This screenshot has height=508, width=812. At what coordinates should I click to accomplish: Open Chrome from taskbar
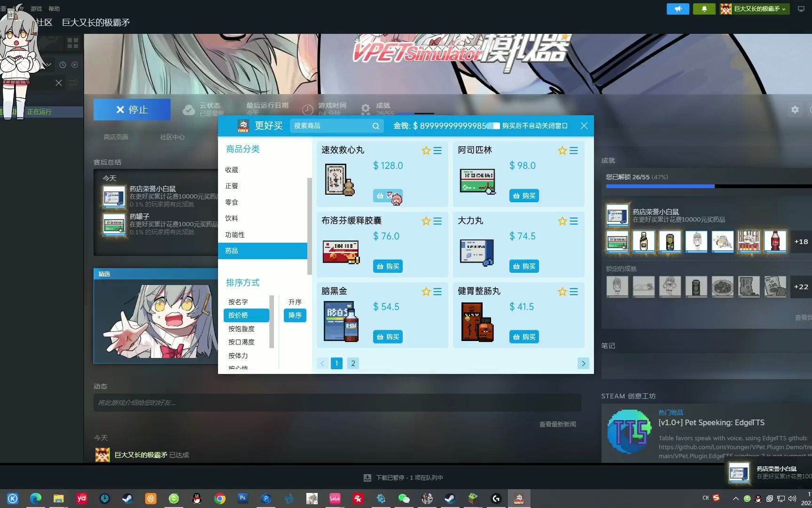click(220, 499)
